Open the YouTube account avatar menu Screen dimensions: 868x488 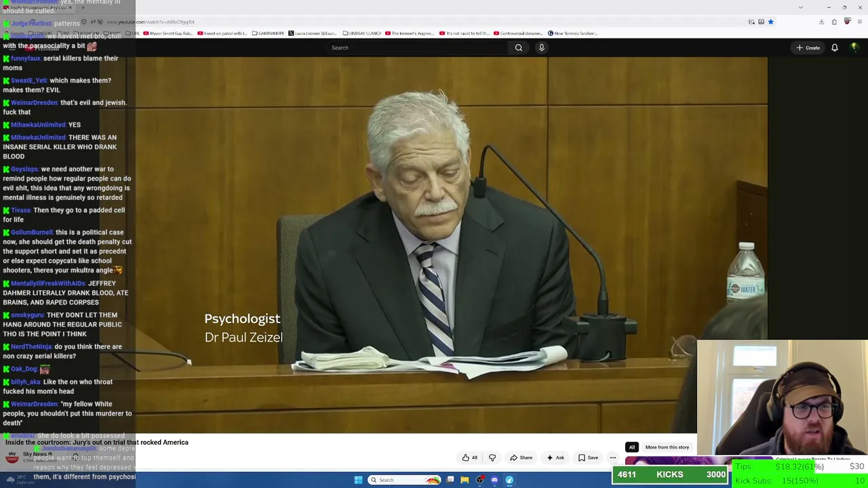click(854, 47)
